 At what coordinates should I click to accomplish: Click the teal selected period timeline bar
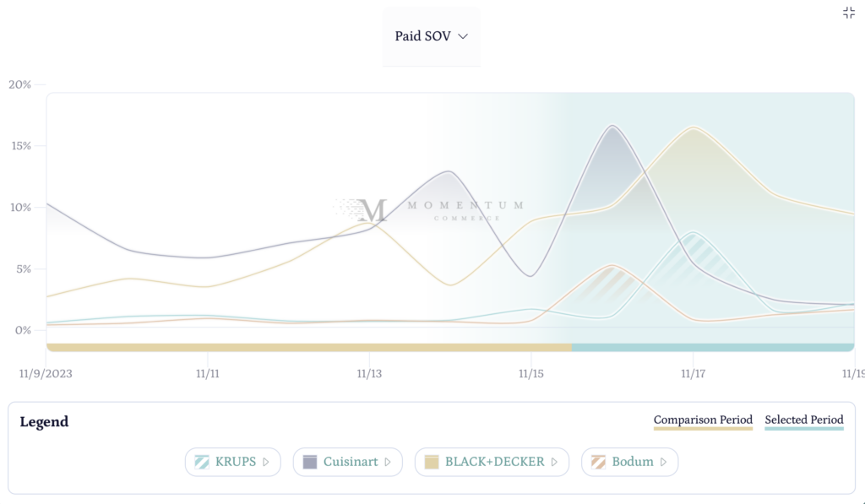coord(712,347)
